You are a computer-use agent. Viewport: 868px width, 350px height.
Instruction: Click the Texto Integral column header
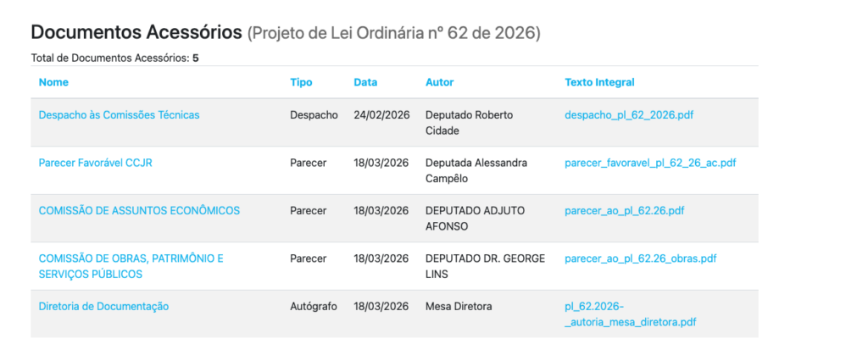pos(599,82)
